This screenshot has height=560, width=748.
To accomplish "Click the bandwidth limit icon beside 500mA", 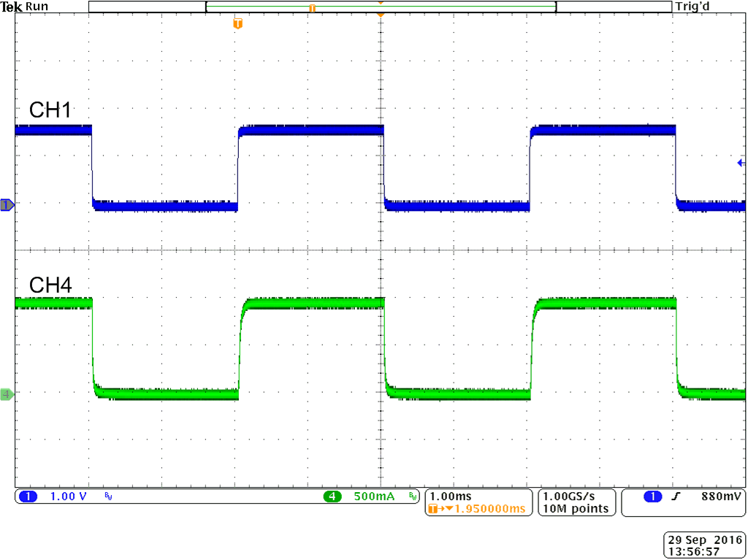I will click(x=413, y=497).
